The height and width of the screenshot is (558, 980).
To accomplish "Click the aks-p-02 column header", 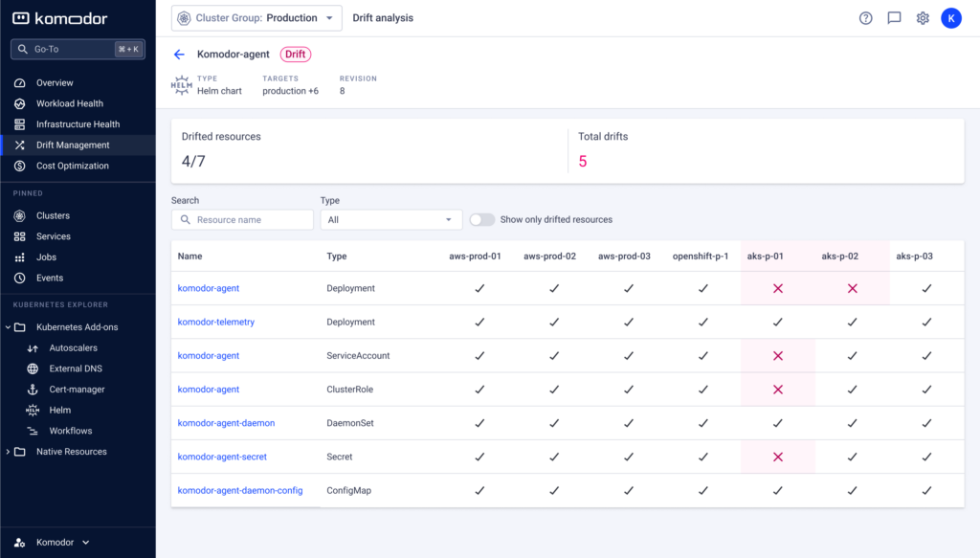I will tap(839, 257).
